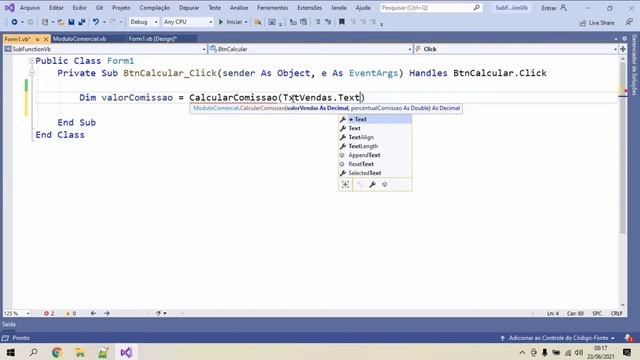640x360 pixels.
Task: Toggle the IntelliSense expand-scope filter icon
Action: pos(345,184)
